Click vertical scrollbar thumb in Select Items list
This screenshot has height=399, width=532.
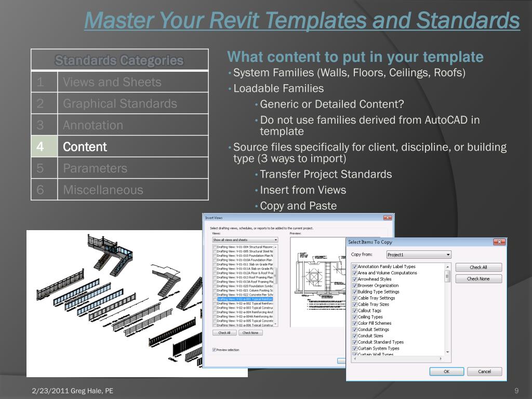point(447,276)
